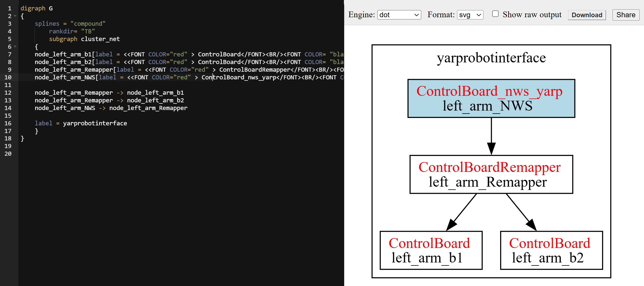Collapse the code fold arrow on line 2
The height and width of the screenshot is (286, 644).
pyautogui.click(x=15, y=16)
